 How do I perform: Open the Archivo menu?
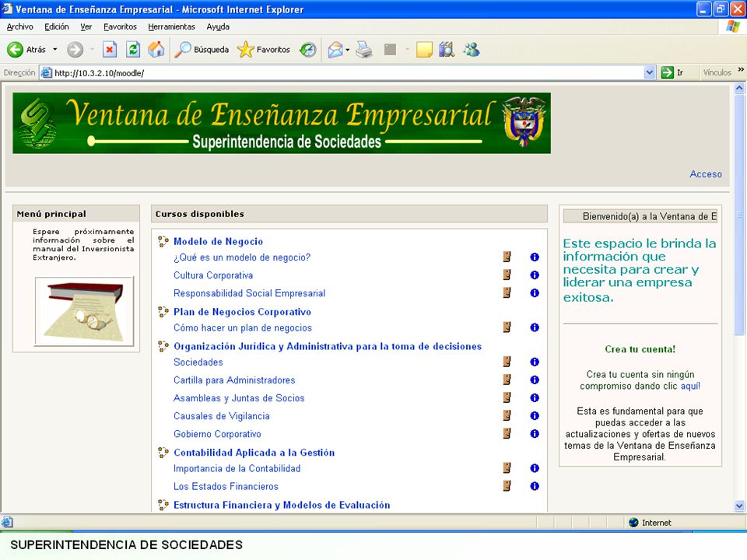click(20, 26)
